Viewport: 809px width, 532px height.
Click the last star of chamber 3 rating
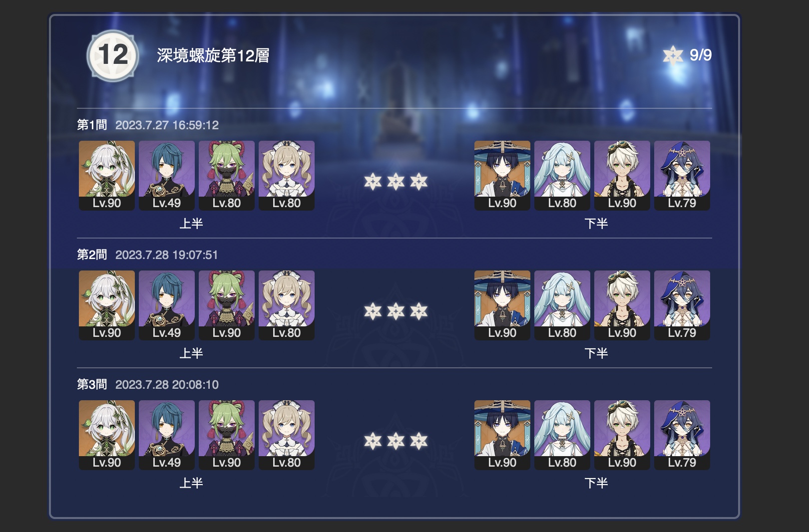[419, 441]
